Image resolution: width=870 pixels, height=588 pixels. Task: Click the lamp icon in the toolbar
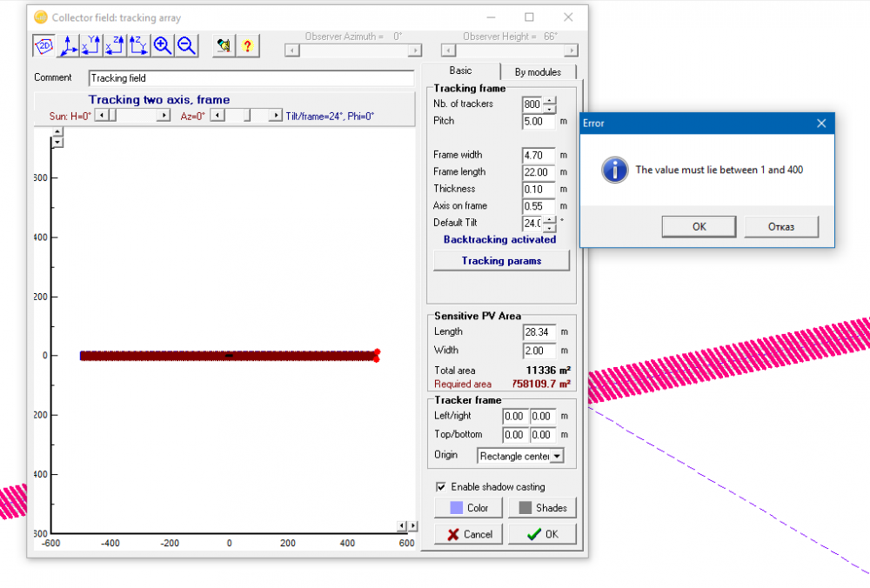(x=224, y=45)
